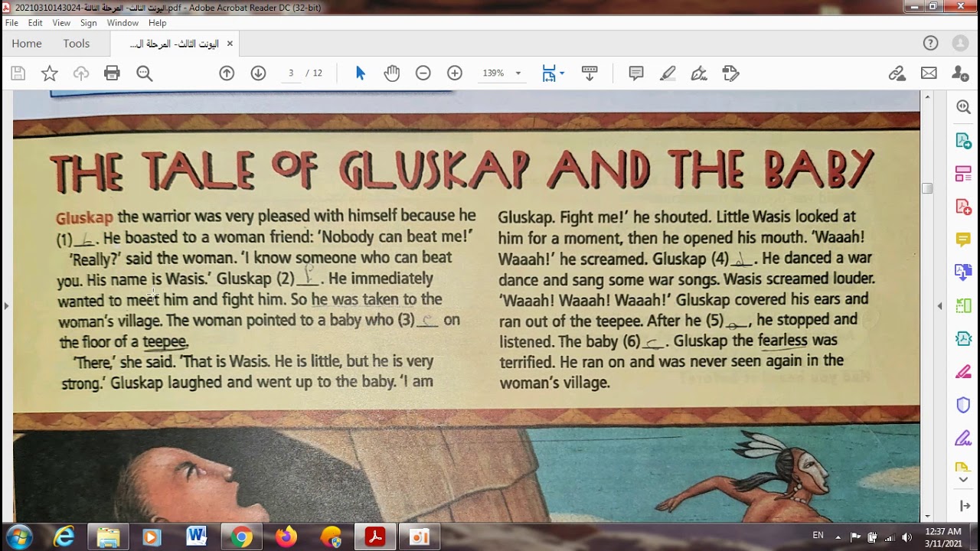Open Create PDF in the right panel
Image resolution: width=980 pixels, height=551 pixels.
click(963, 207)
